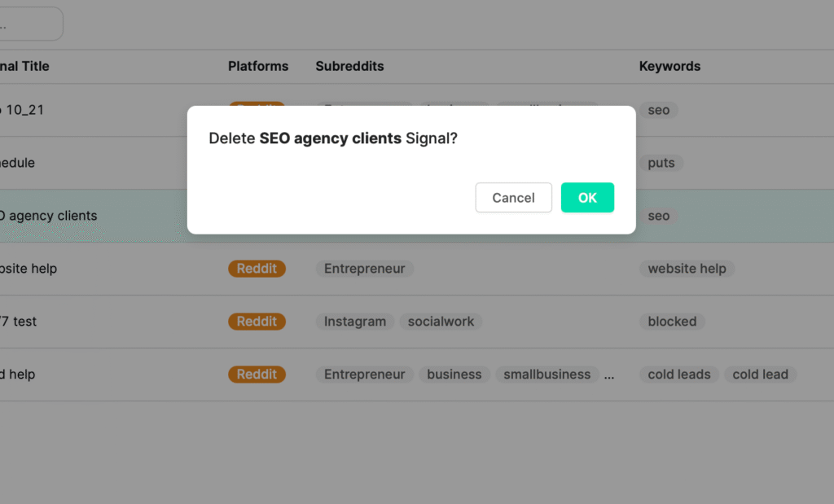The image size is (834, 504).
Task: Click the Reddit badge in the bottom row
Action: (x=257, y=375)
